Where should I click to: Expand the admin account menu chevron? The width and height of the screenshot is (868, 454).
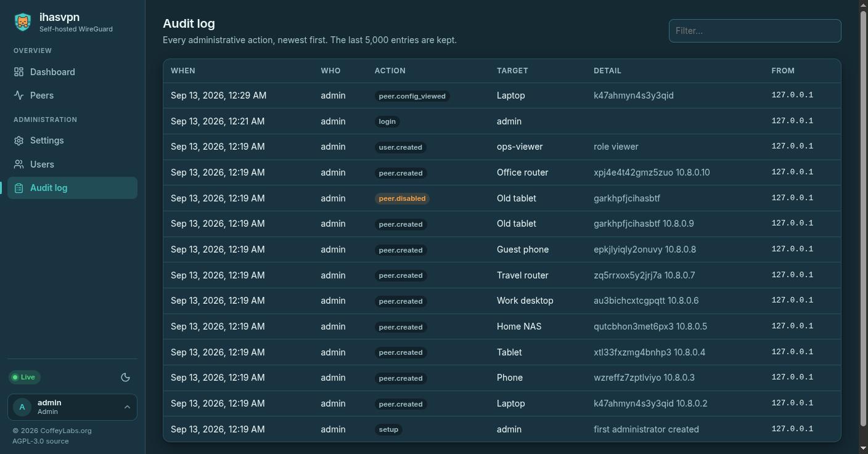click(x=127, y=407)
